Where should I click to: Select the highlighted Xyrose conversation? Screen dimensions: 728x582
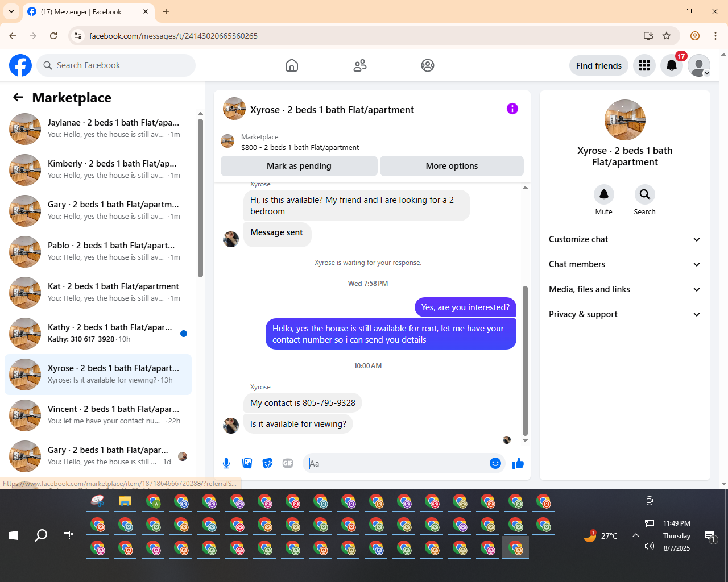click(98, 375)
